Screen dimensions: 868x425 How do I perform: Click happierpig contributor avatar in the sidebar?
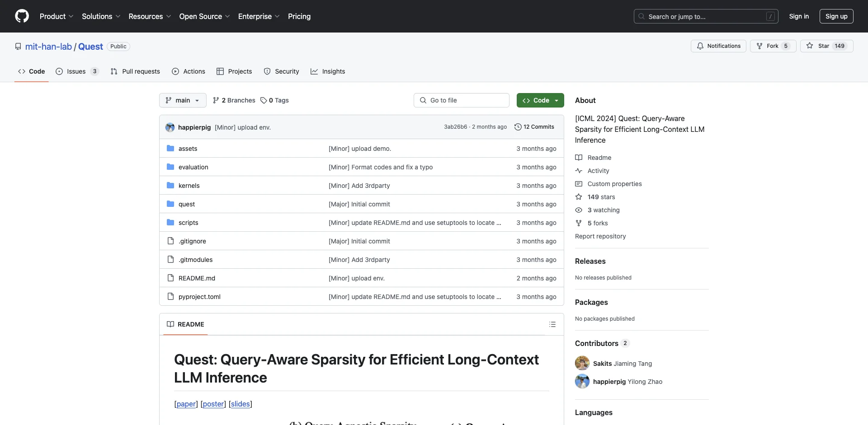(582, 381)
